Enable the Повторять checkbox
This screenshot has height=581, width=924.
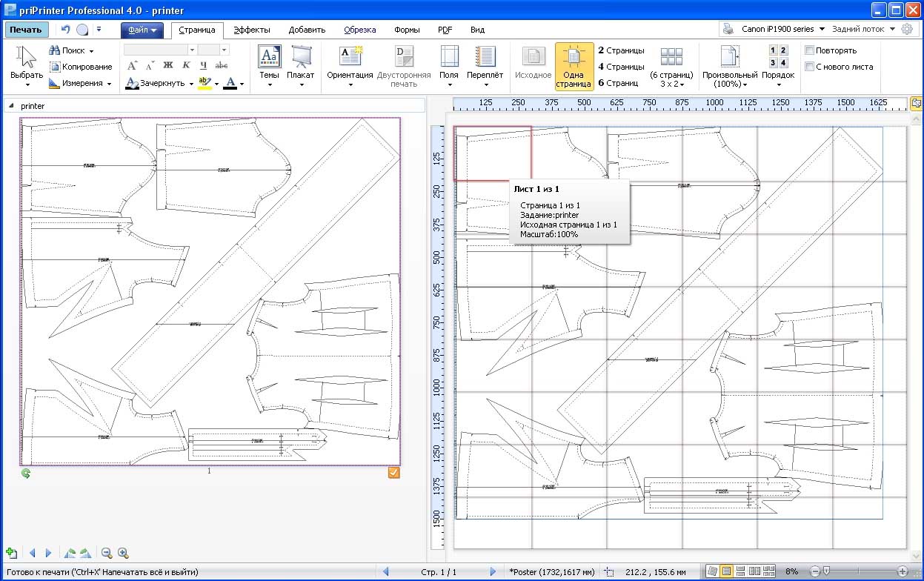click(810, 50)
